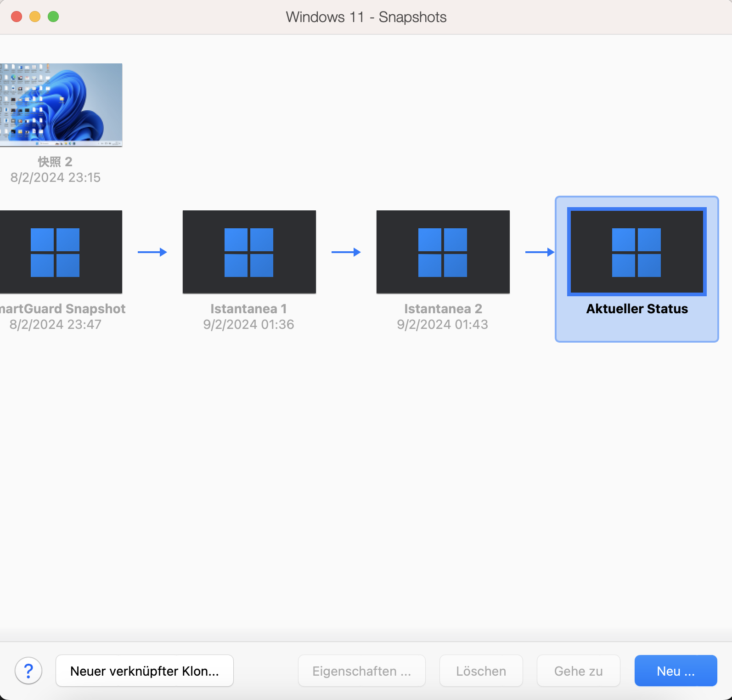This screenshot has height=700, width=732.
Task: Select the Istantanea 1 Windows logo thumbnail
Action: click(249, 252)
